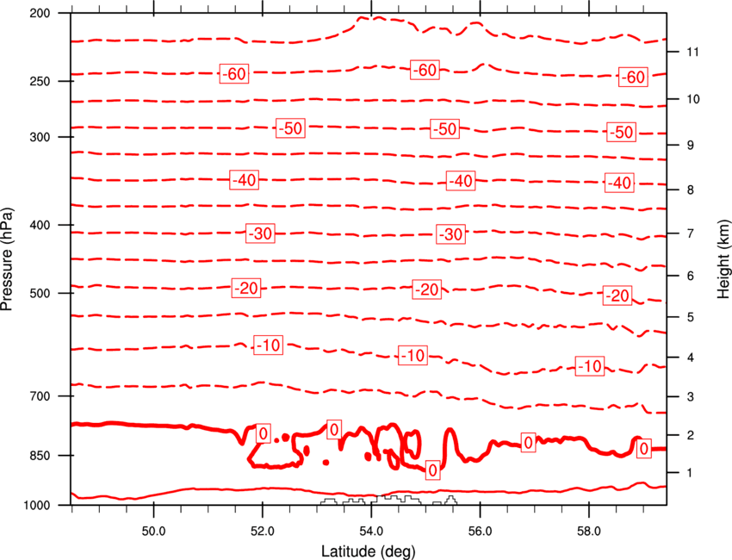
Task: Select the 300 pressure tick label
Action: [x=40, y=137]
